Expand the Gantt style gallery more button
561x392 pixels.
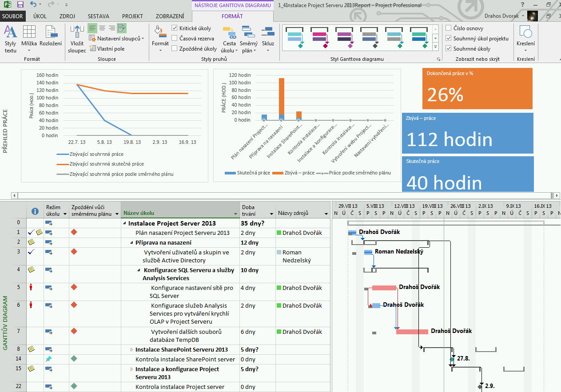point(436,48)
